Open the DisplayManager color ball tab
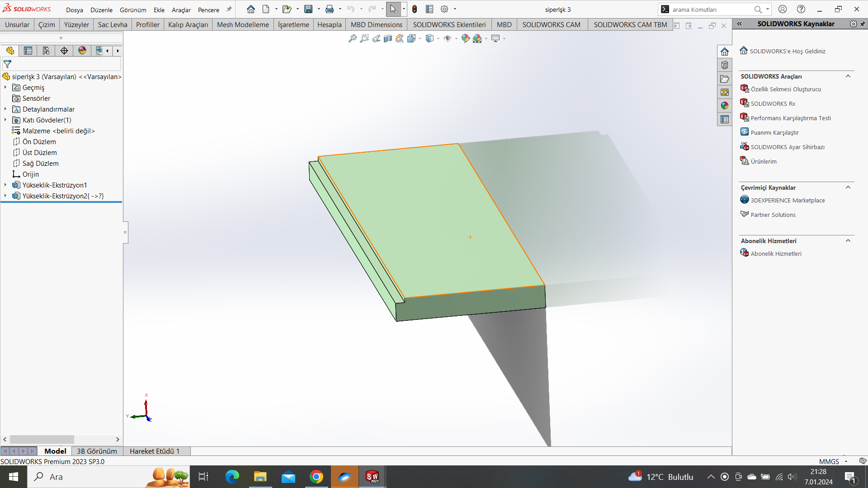Screen dimensions: 868x488 pyautogui.click(x=82, y=51)
